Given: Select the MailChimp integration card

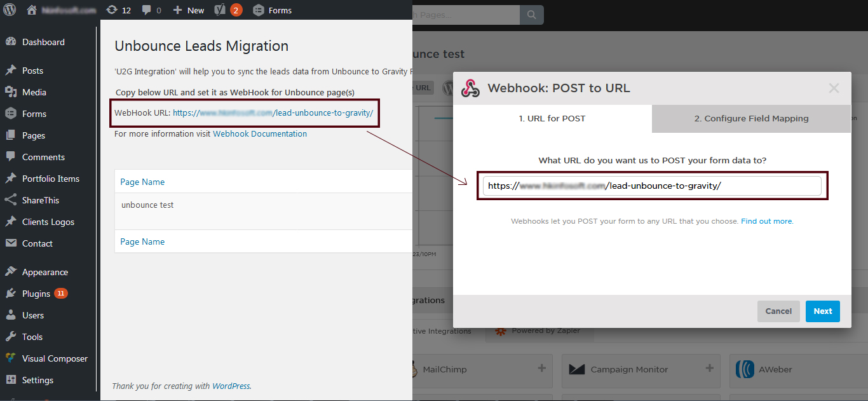Looking at the screenshot, I should tap(483, 371).
